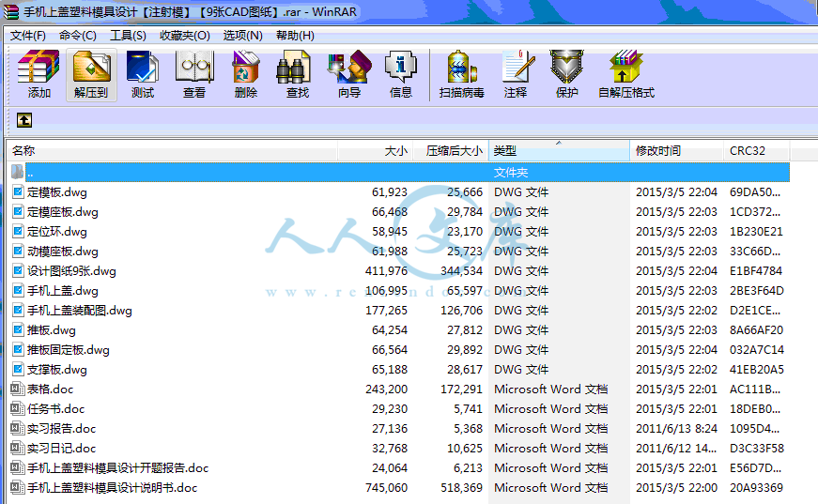Click packed size value 126,706
Viewport: 818px width, 504px height.
pyautogui.click(x=461, y=311)
